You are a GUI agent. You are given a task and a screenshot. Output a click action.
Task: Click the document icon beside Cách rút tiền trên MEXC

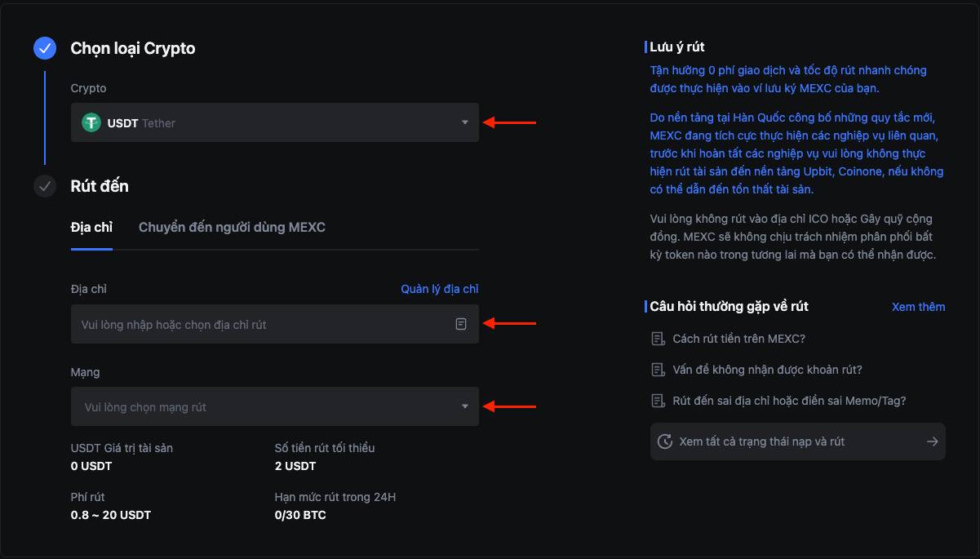(658, 339)
